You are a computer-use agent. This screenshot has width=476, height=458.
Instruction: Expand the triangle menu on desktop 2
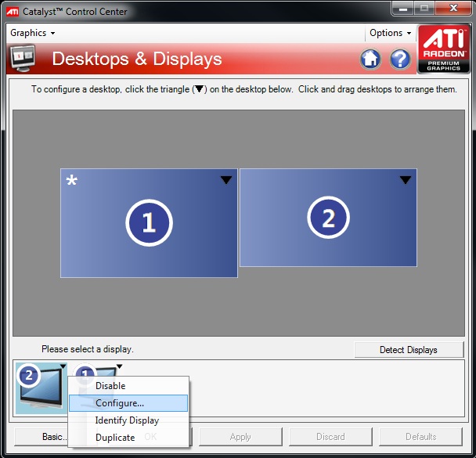[x=406, y=180]
